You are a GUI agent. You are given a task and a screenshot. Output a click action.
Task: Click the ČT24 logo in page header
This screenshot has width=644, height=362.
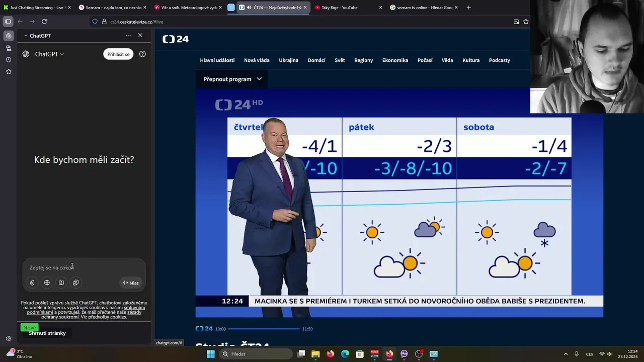click(x=176, y=39)
